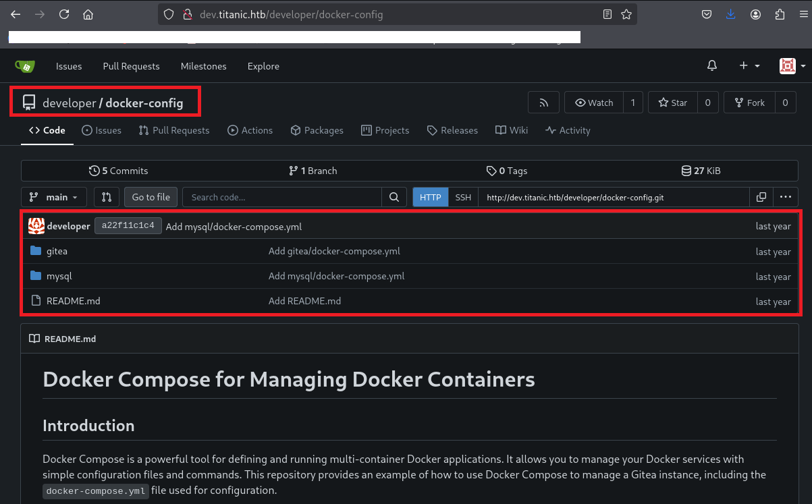Open the mysql folder
812x504 pixels.
pyautogui.click(x=59, y=276)
